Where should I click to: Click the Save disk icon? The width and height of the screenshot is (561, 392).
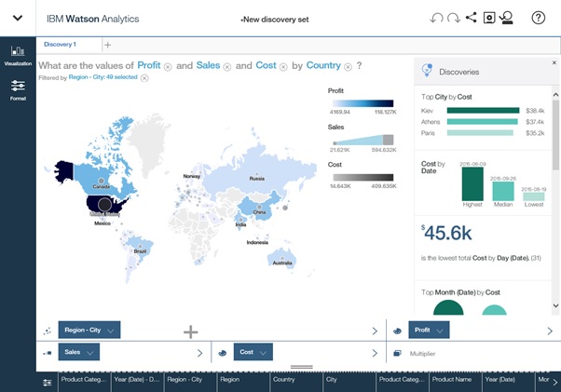[x=489, y=18]
